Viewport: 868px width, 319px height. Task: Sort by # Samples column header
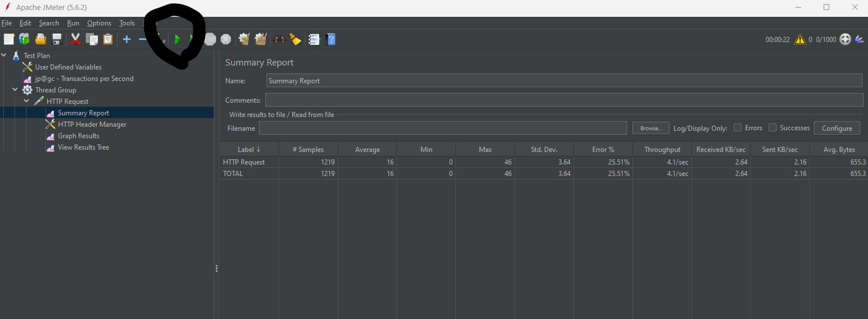(308, 149)
